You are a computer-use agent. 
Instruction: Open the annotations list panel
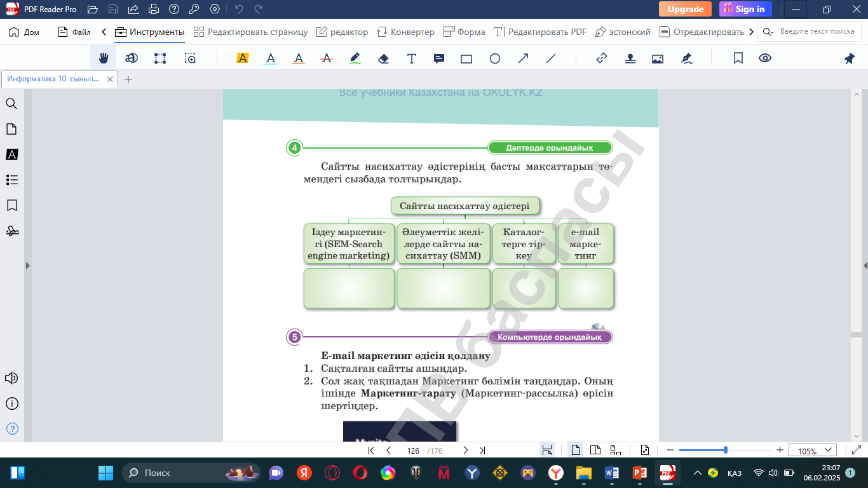coord(11,154)
